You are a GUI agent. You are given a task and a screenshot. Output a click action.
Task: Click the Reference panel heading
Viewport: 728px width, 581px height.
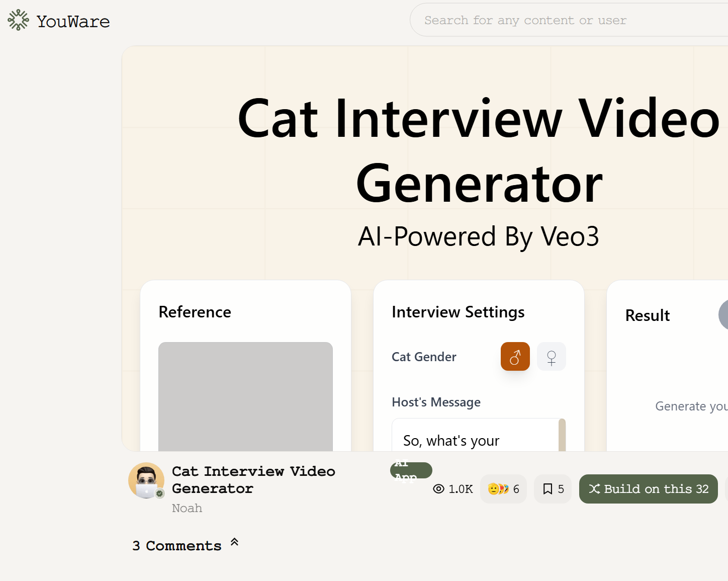tap(195, 312)
